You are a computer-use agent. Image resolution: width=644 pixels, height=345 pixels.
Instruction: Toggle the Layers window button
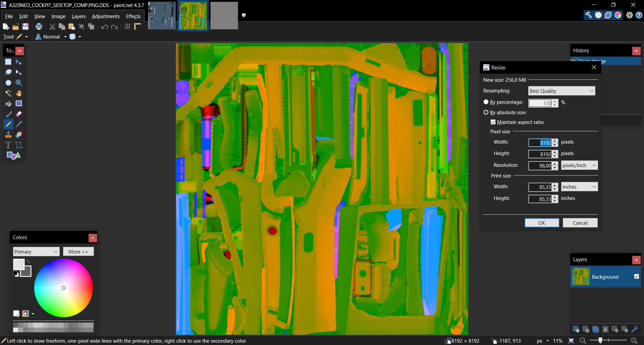[608, 15]
